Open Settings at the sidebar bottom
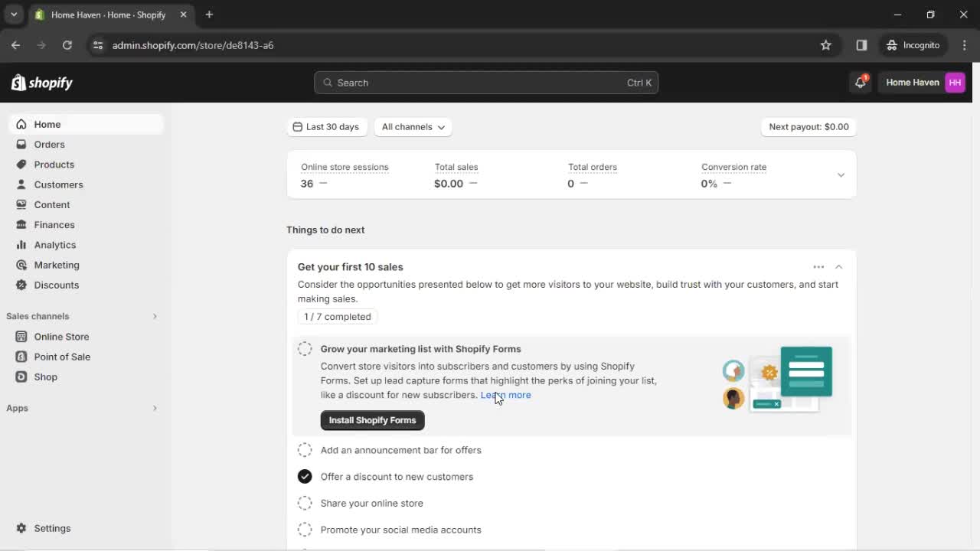Screen dimensions: 980x551 coord(85,528)
